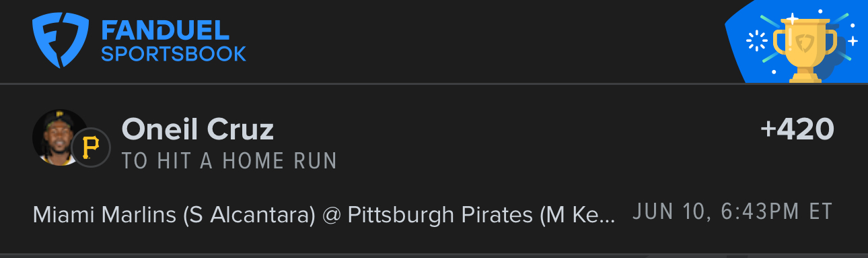Viewport: 868px width, 258px height.
Task: Click the JUN 10 game date
Action: pyautogui.click(x=667, y=212)
